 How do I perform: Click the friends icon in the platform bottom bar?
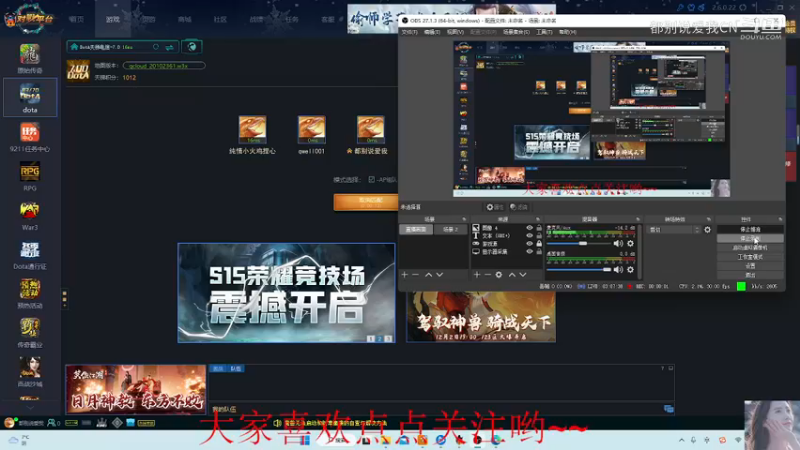coord(52,422)
